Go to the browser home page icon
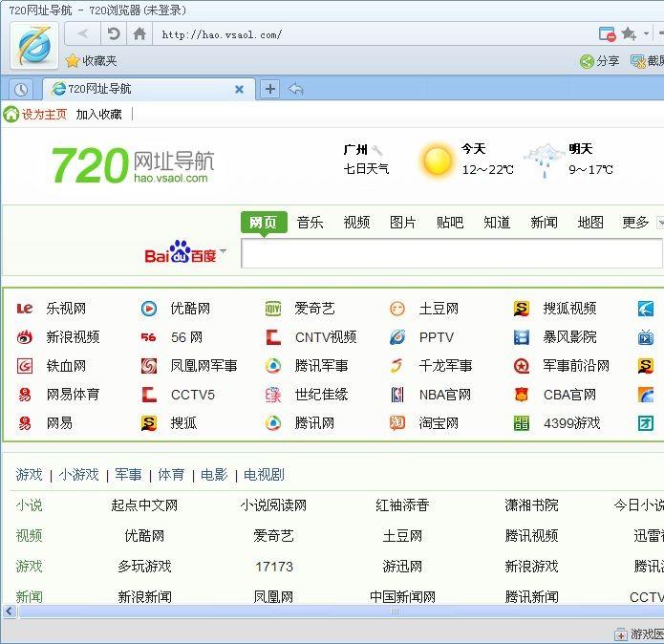This screenshot has height=644, width=664. [x=139, y=34]
